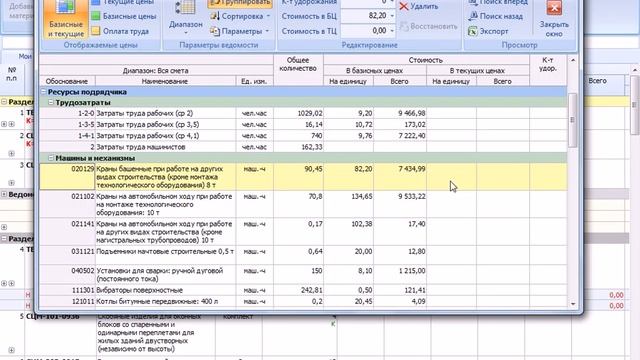Select row 'Затраты труда рабочих (ср 4,1)'
640x360 pixels.
[303, 136]
